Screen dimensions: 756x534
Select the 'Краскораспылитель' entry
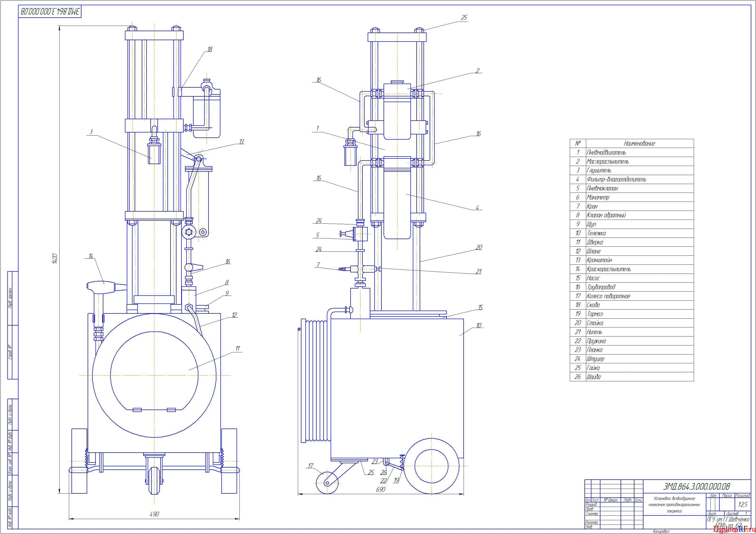pos(632,269)
